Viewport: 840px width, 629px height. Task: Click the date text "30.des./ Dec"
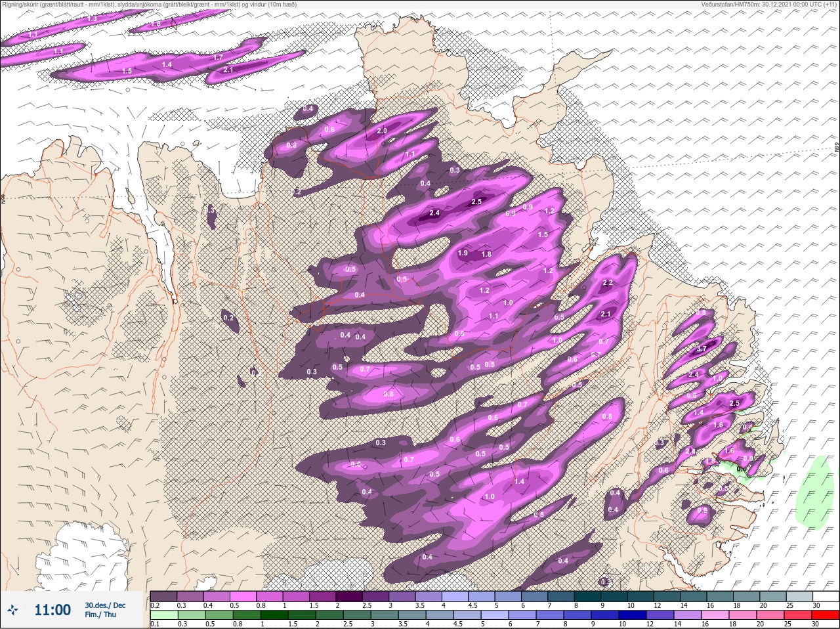(x=105, y=605)
